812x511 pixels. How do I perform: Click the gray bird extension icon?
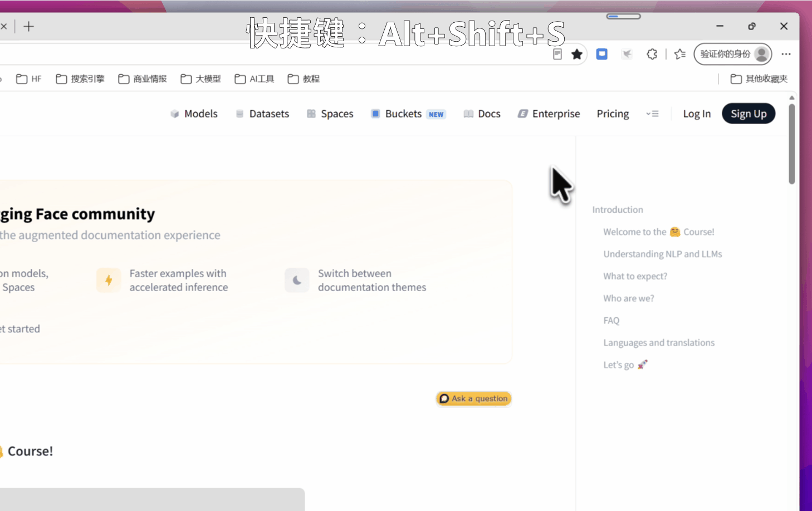pos(627,54)
